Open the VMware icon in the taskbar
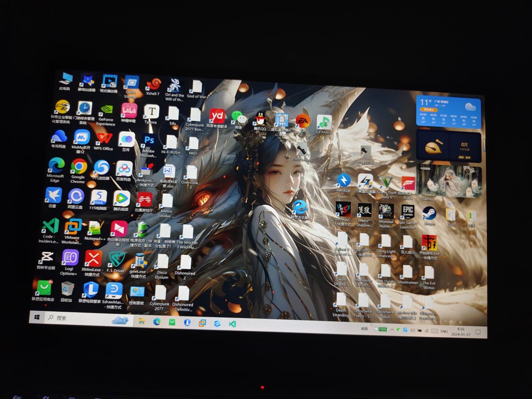 (202, 323)
